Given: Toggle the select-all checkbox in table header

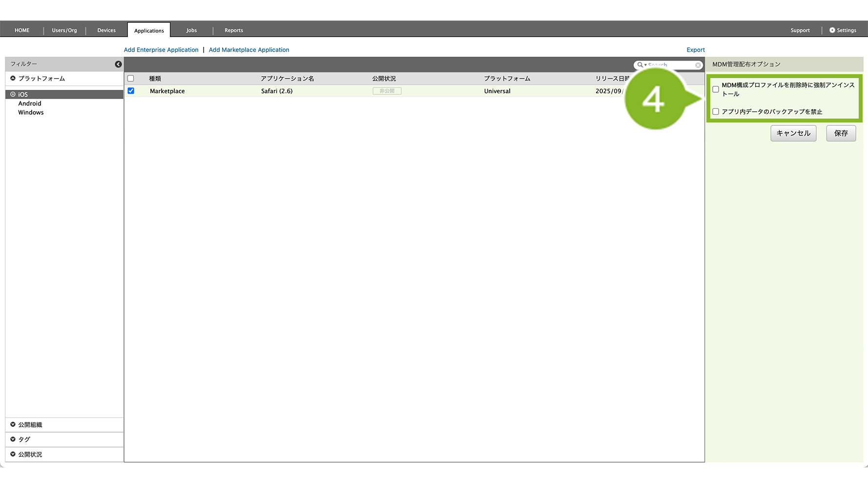Looking at the screenshot, I should pos(131,79).
